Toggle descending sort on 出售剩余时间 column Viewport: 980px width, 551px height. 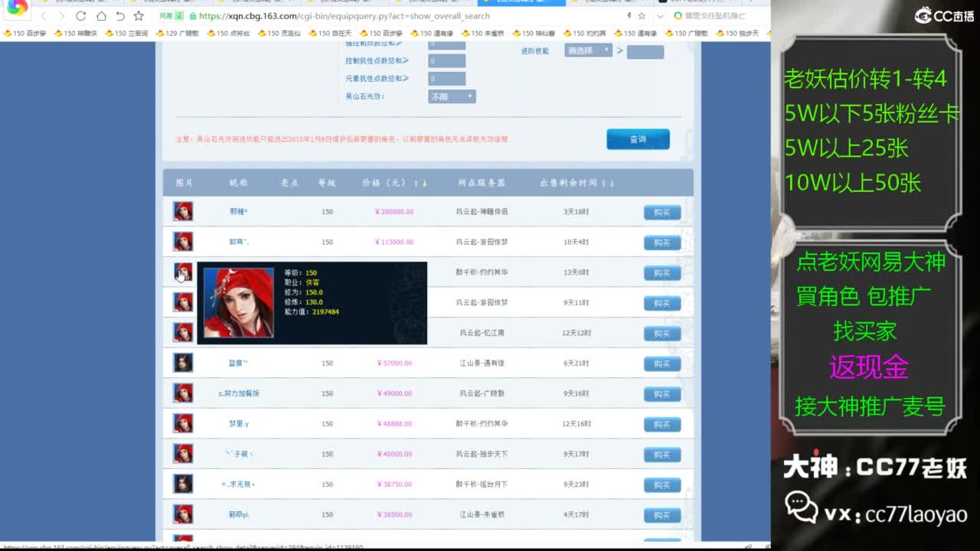pyautogui.click(x=612, y=183)
